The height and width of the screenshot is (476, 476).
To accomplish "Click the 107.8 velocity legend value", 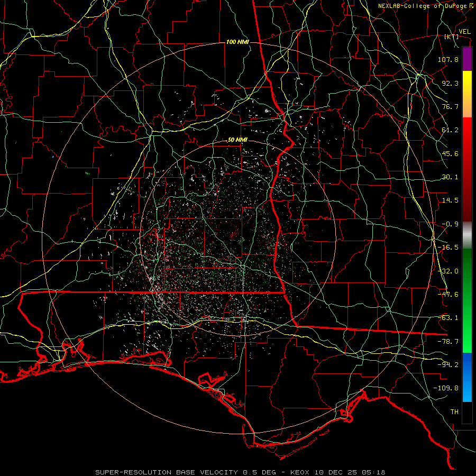I will (x=448, y=59).
